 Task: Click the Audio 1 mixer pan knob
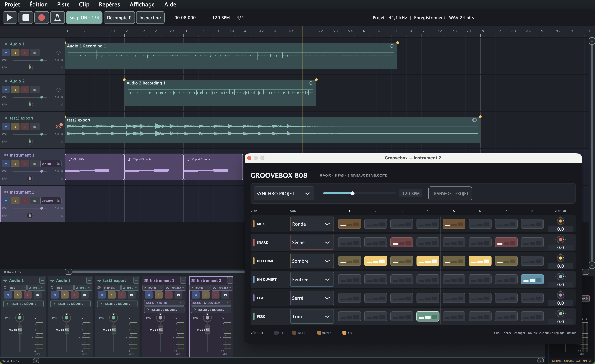pos(20,318)
